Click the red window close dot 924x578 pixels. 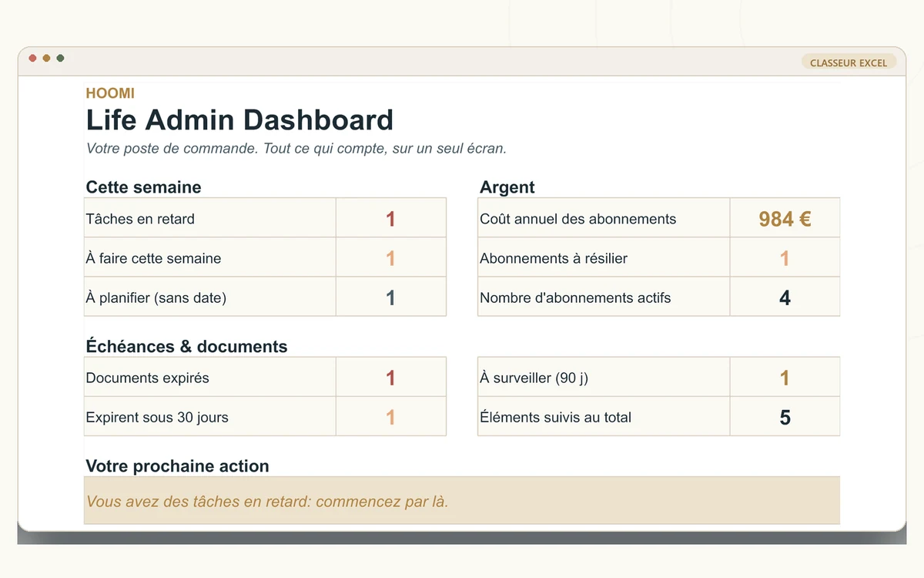pyautogui.click(x=32, y=58)
